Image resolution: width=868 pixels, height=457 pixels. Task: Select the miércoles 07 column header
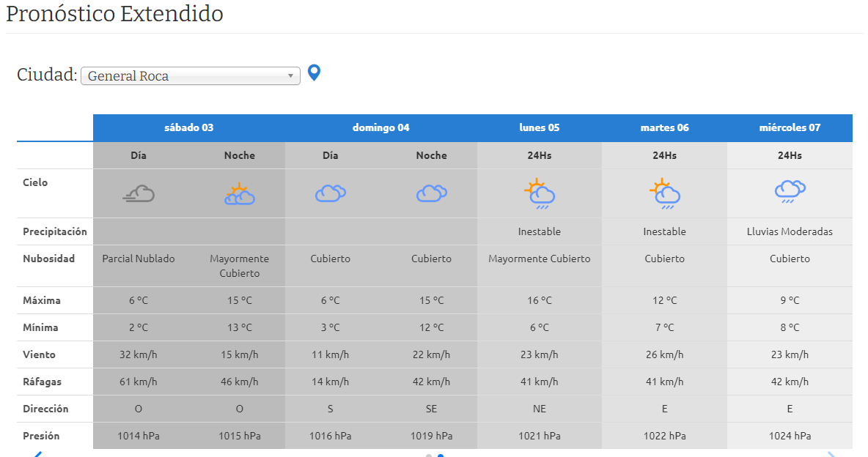click(790, 127)
